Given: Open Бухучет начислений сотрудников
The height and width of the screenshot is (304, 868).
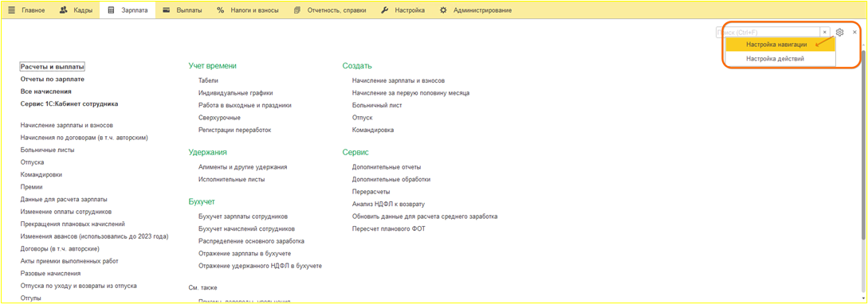Looking at the screenshot, I should (246, 228).
